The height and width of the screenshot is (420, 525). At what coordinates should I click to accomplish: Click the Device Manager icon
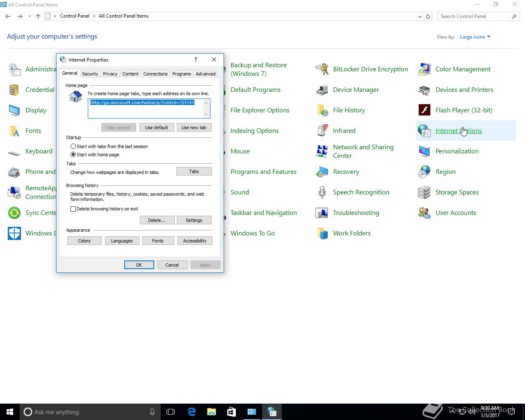(322, 90)
